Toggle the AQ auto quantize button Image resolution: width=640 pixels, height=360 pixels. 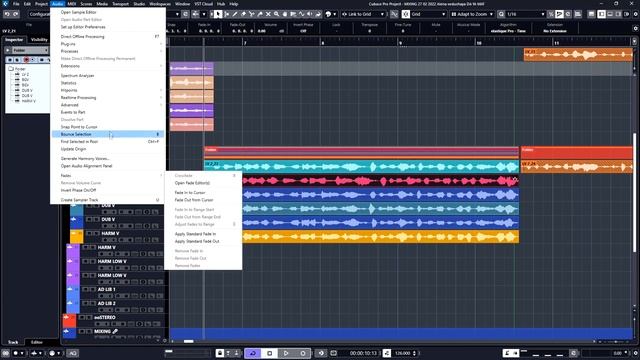point(72,353)
